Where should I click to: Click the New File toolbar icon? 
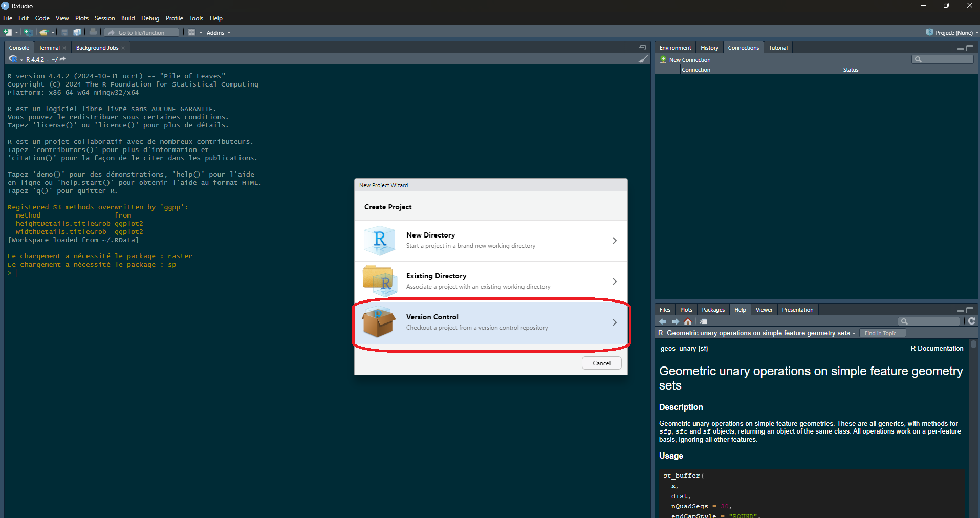pos(8,32)
